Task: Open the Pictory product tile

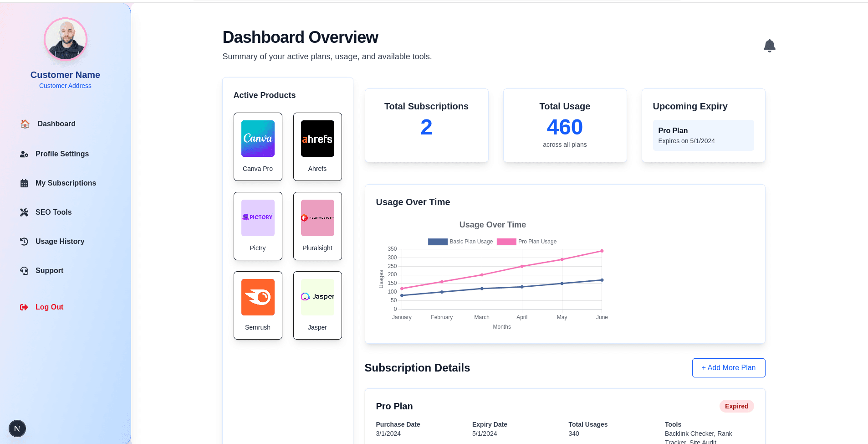Action: pyautogui.click(x=258, y=226)
